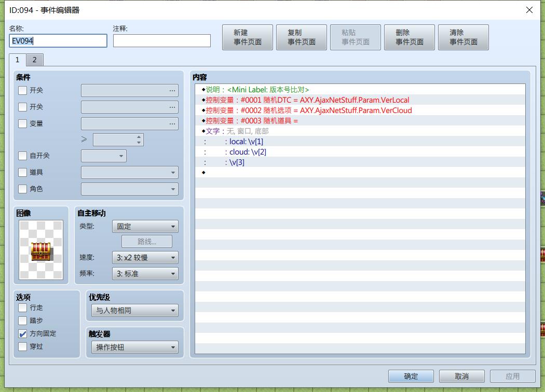Screen dimensions: 545x392
Task: Toggle the 踏步 option checkbox
Action: click(x=23, y=320)
